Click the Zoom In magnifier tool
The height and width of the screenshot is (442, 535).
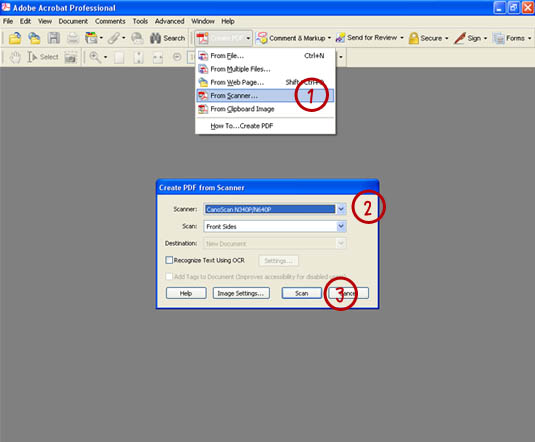[x=95, y=57]
